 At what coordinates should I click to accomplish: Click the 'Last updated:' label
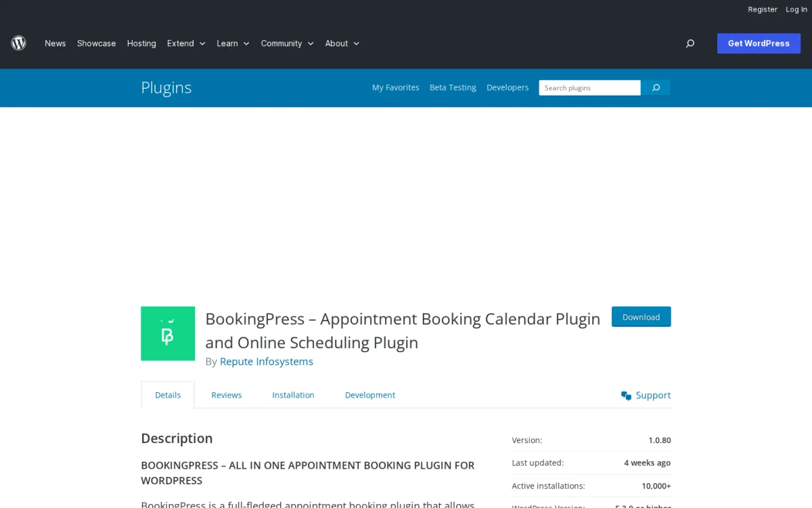tap(538, 463)
